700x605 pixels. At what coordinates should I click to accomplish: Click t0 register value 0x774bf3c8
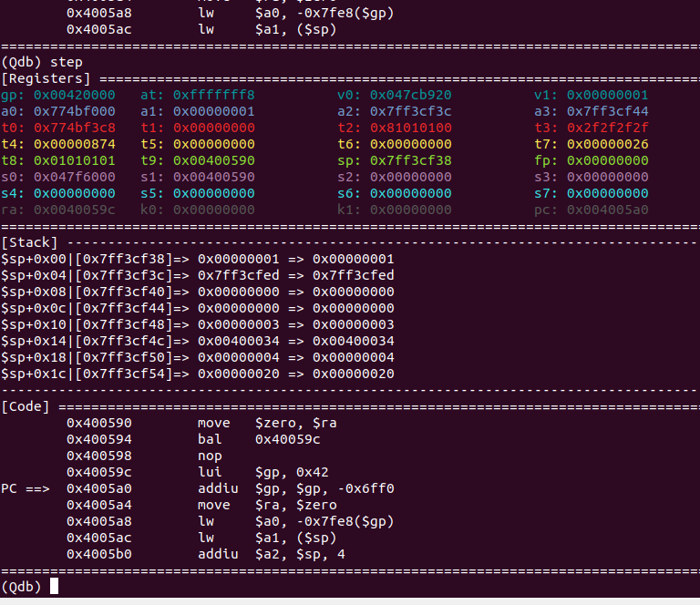(75, 128)
